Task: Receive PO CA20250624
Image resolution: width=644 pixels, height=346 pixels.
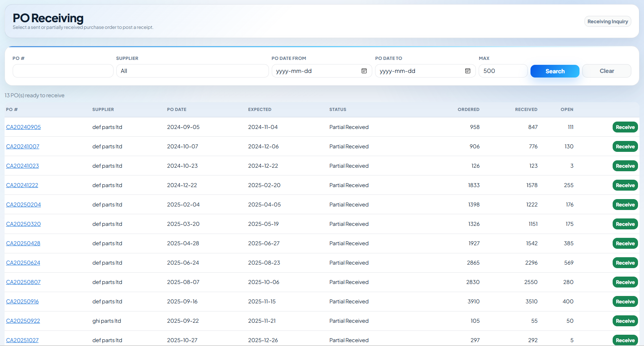Action: pos(625,263)
